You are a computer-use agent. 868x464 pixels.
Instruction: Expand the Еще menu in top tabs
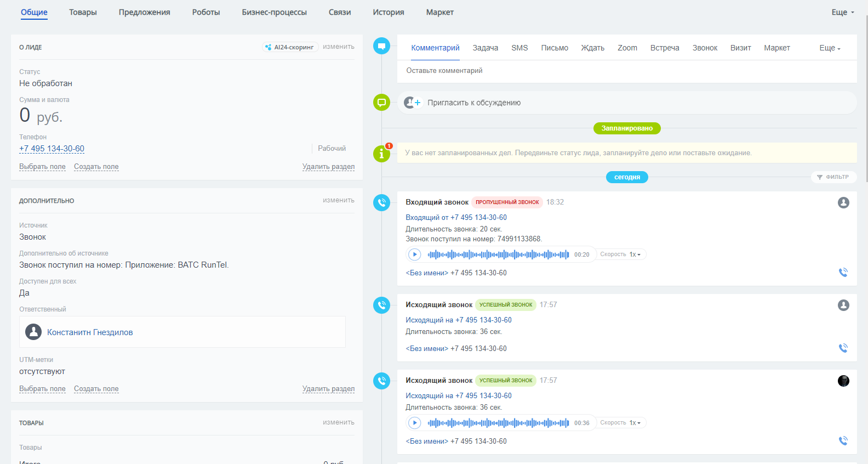click(843, 12)
